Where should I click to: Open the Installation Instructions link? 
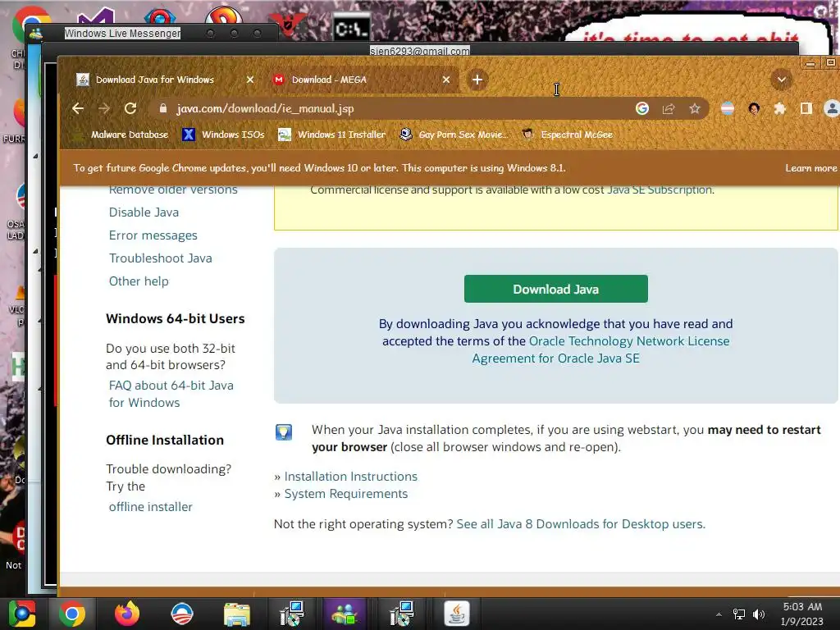[x=350, y=477]
